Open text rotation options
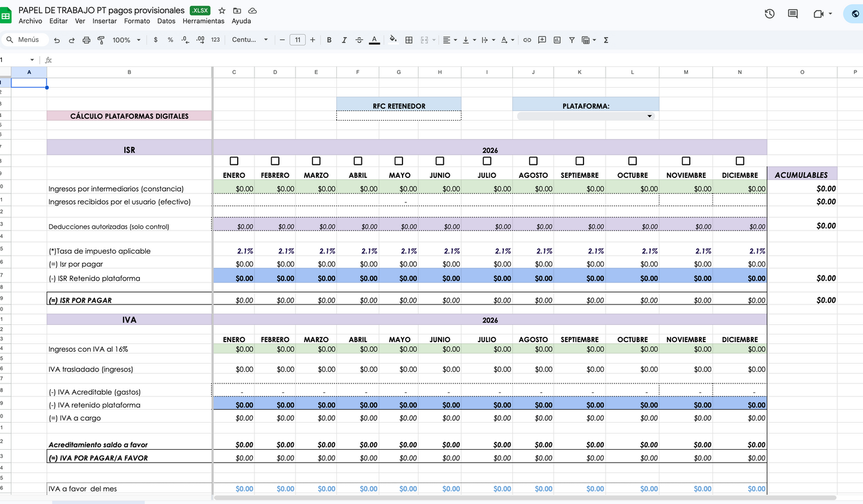 pos(507,40)
